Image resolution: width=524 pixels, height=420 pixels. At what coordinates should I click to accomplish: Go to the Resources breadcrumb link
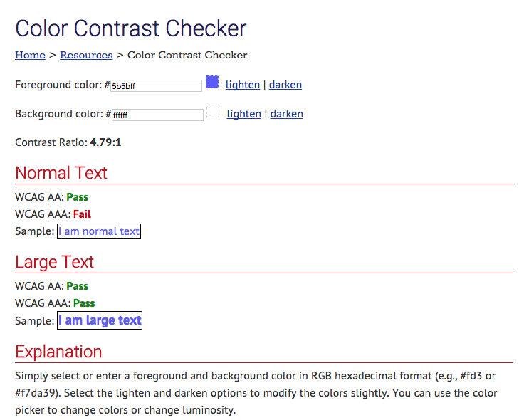click(x=86, y=55)
